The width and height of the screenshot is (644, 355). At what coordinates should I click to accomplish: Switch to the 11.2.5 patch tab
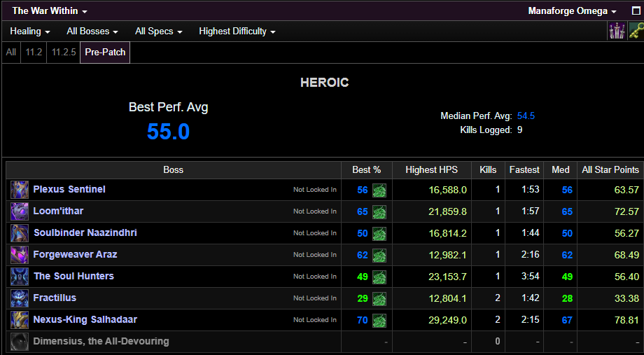63,53
